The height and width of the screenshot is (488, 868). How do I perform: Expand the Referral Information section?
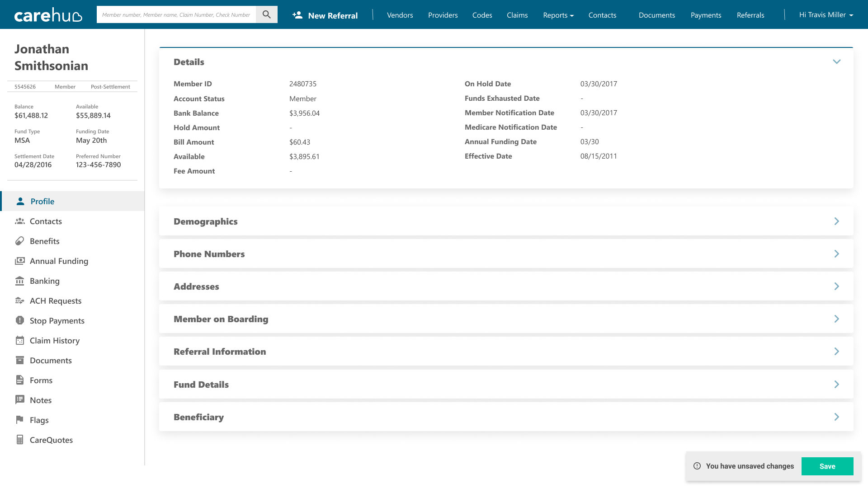pos(836,351)
